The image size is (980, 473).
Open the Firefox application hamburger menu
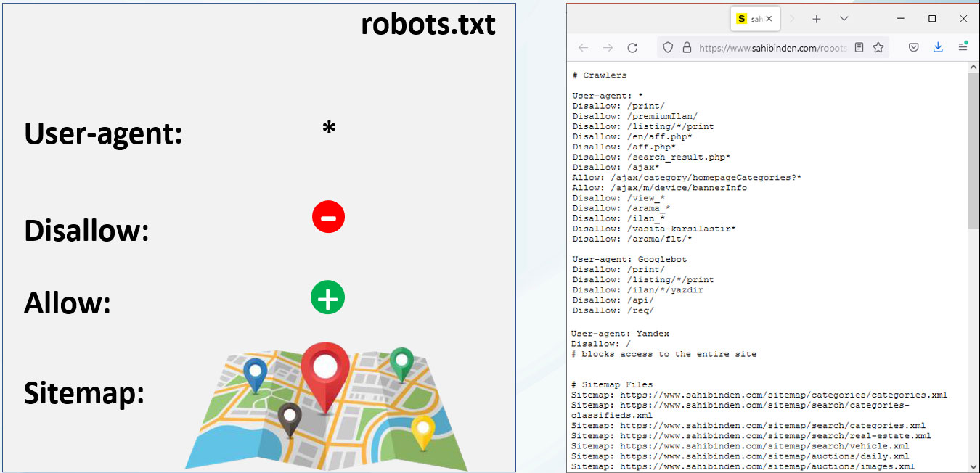963,48
